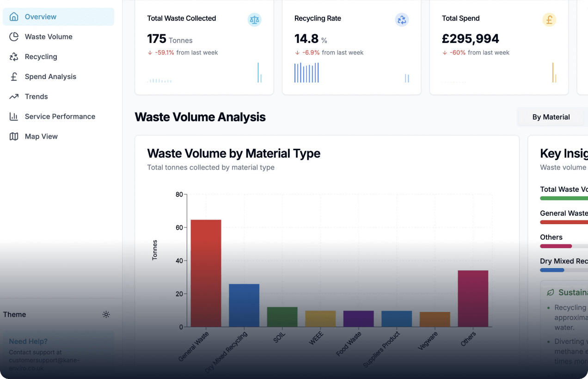Click the leaf icon in sustainability box
588x379 pixels.
point(550,293)
